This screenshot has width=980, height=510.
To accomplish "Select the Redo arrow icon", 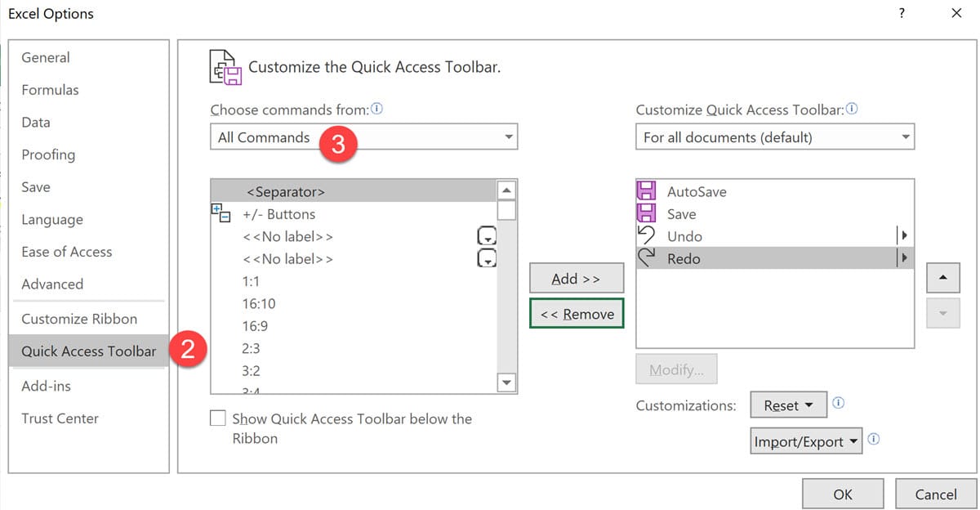I will click(x=646, y=258).
